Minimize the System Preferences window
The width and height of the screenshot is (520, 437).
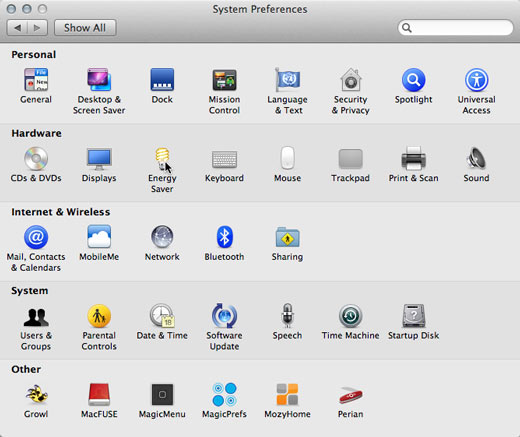[x=27, y=9]
